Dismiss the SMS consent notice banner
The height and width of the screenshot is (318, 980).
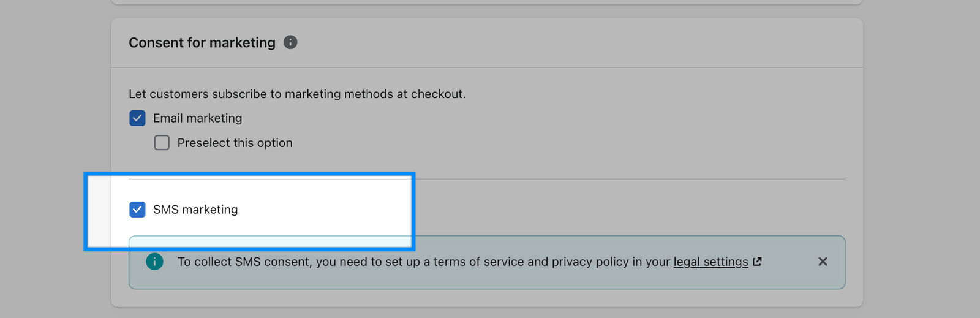823,262
